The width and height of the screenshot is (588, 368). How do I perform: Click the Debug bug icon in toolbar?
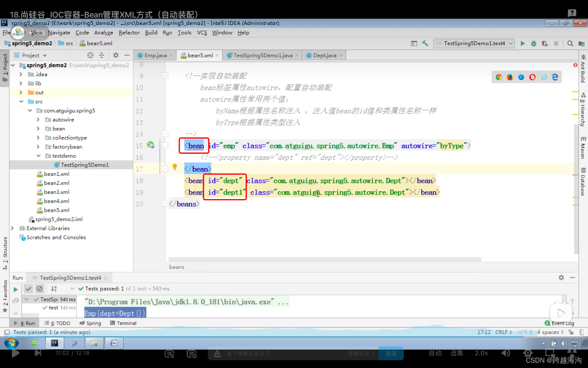[x=533, y=43]
